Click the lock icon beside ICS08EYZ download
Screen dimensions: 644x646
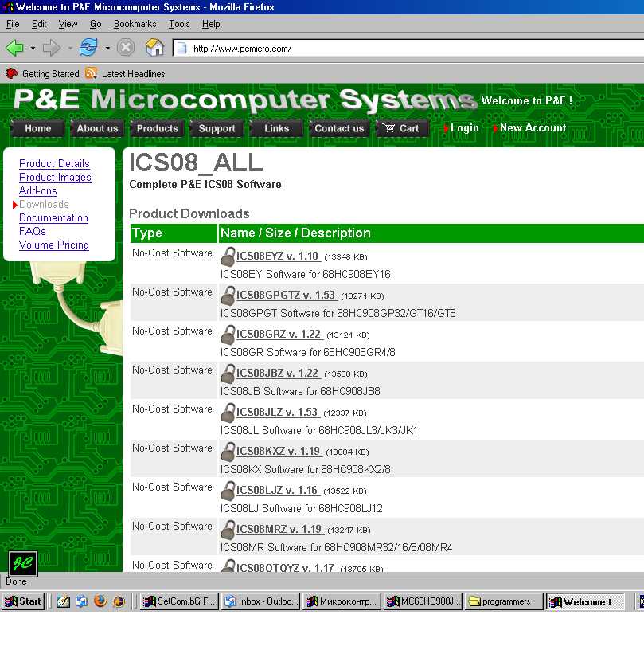click(x=228, y=256)
